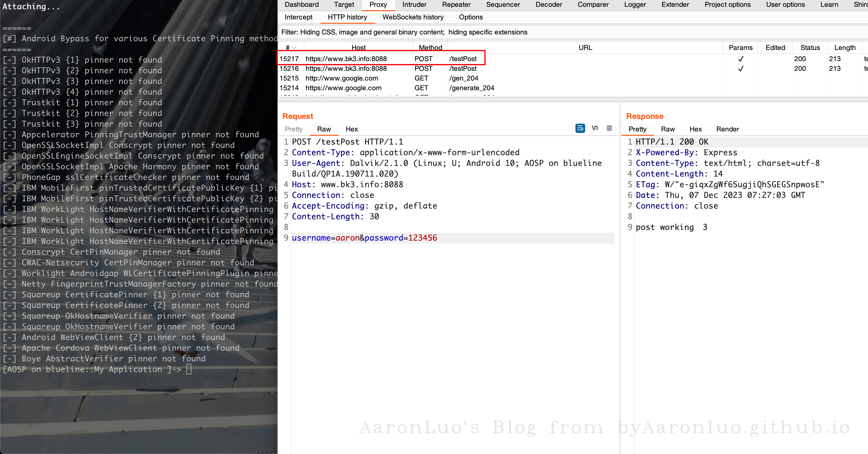This screenshot has height=454, width=868.
Task: Toggle the request line-wrap icon
Action: click(580, 128)
